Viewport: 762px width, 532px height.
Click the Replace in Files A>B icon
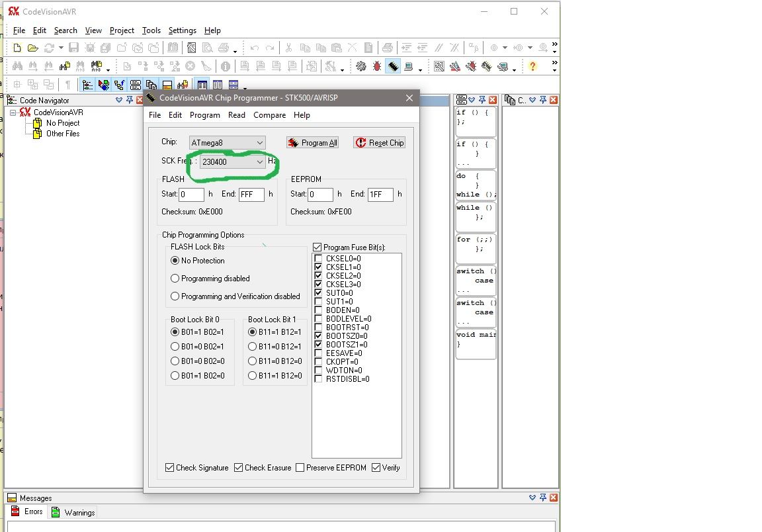pyautogui.click(x=96, y=66)
